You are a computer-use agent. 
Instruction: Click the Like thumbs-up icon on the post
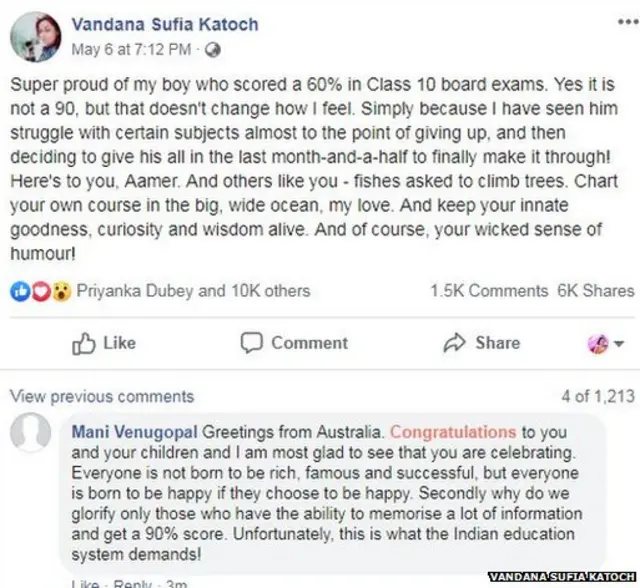click(x=84, y=343)
